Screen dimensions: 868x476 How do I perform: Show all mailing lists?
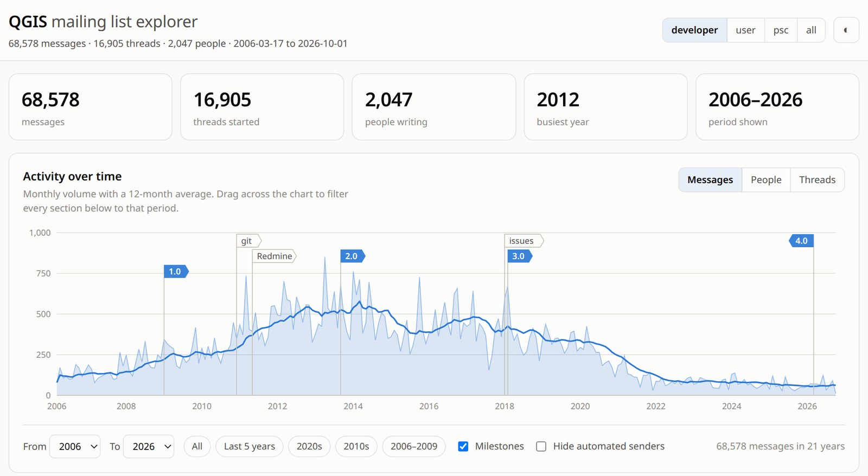(811, 30)
